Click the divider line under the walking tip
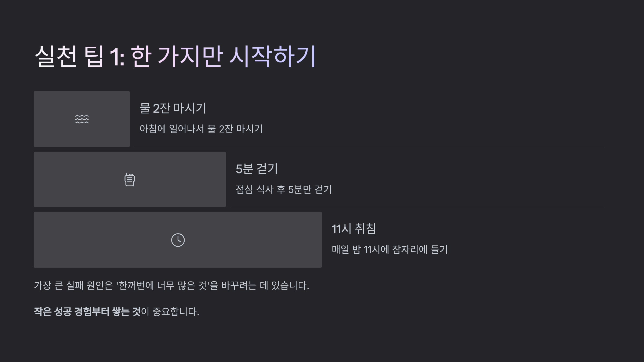 click(x=418, y=207)
